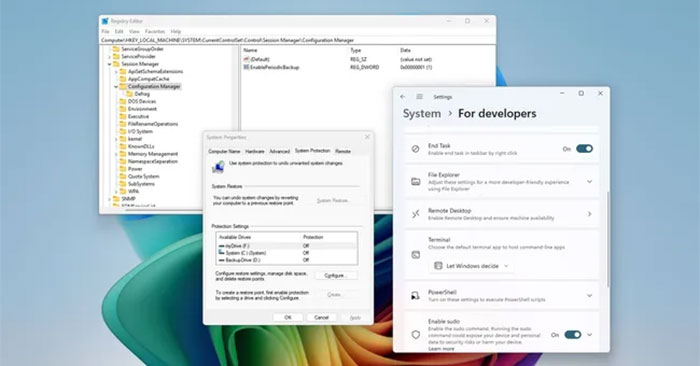Click the System Restore... button
This screenshot has height=366, width=700.
coord(333,201)
